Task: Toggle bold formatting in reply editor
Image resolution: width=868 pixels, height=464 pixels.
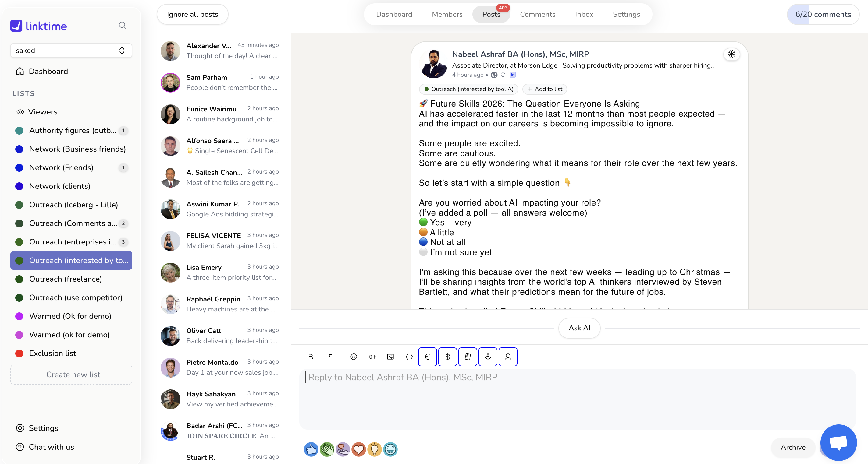Action: (x=311, y=357)
